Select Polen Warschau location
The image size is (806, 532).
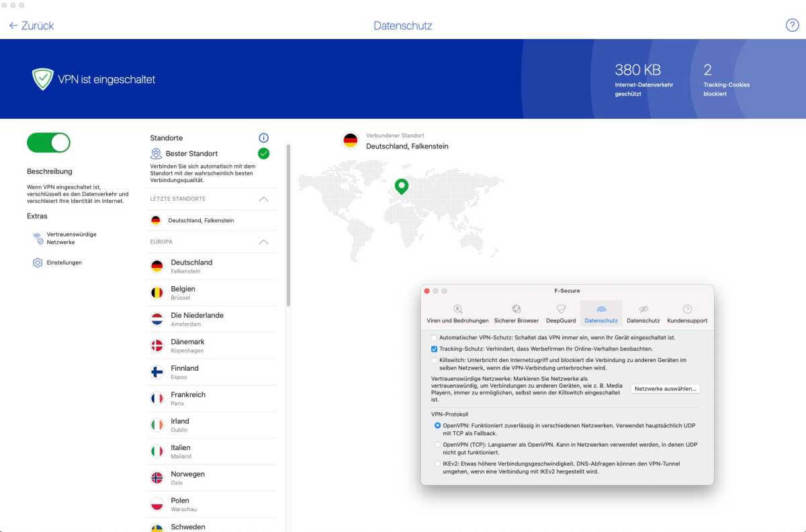coord(212,504)
